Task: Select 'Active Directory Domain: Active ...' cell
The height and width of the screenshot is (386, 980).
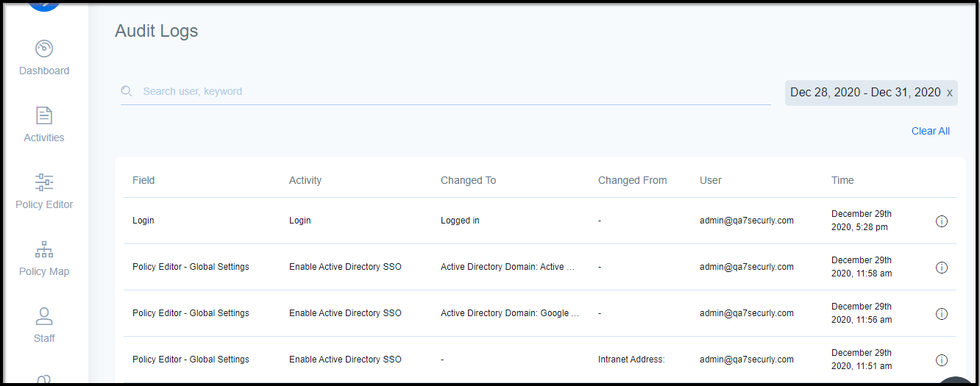Action: tap(508, 267)
